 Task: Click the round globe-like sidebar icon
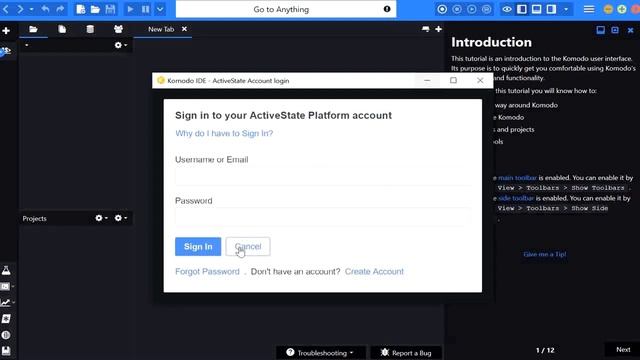coord(6,335)
